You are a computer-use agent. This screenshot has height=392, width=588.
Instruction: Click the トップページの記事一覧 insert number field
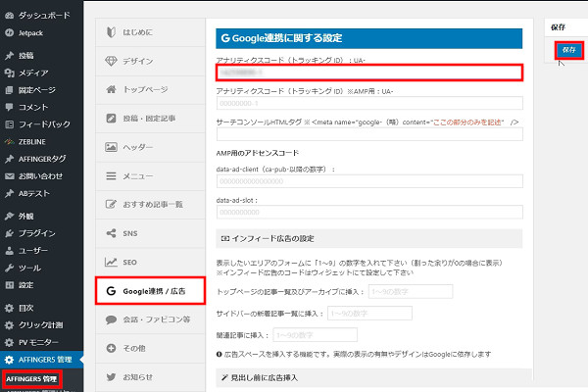pos(411,291)
